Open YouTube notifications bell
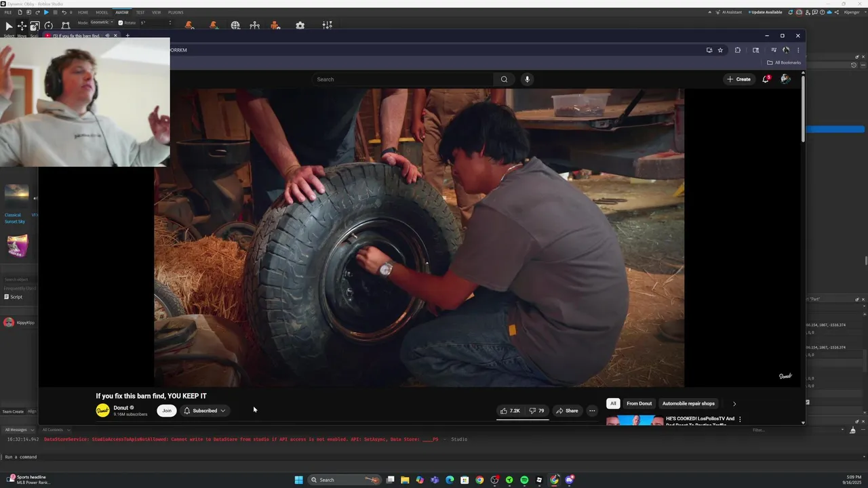Screen dimensions: 868x488 tap(766, 79)
